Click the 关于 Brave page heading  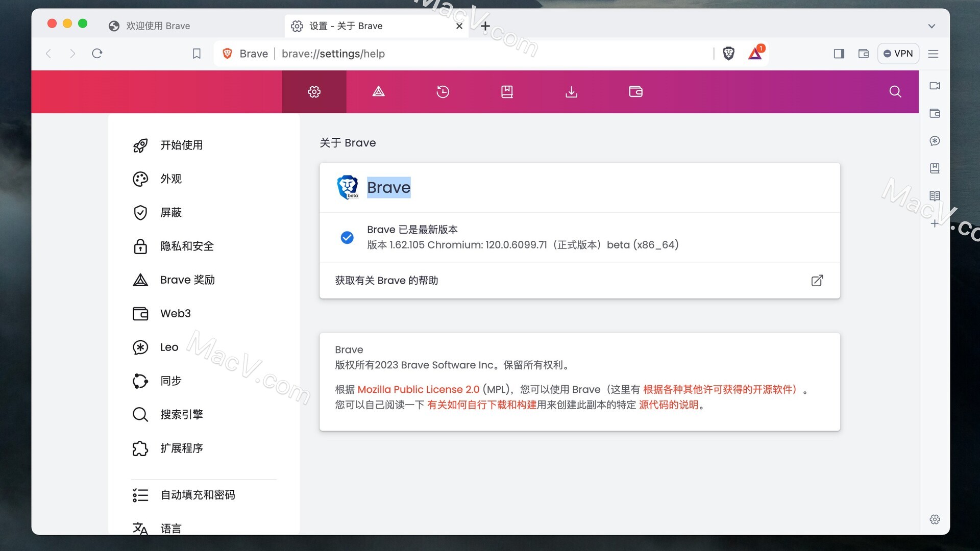pos(348,143)
